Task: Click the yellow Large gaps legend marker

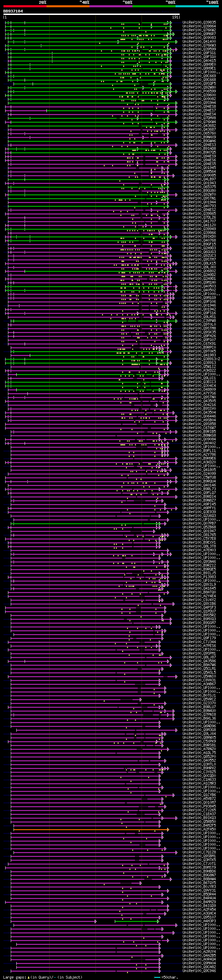Action: pos(28,977)
